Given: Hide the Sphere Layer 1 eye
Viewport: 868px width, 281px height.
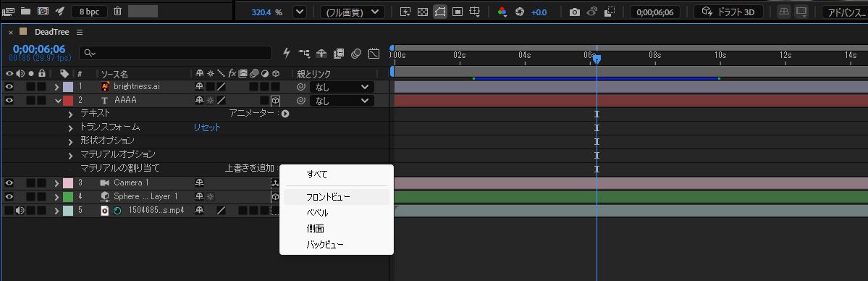Looking at the screenshot, I should 9,196.
